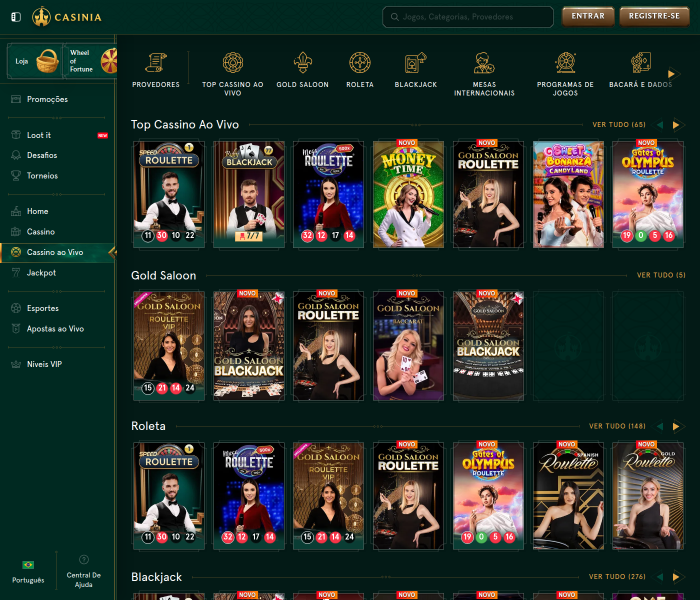Open Gold Saloon Roulette in Roleta row
700x600 pixels.
pos(408,496)
